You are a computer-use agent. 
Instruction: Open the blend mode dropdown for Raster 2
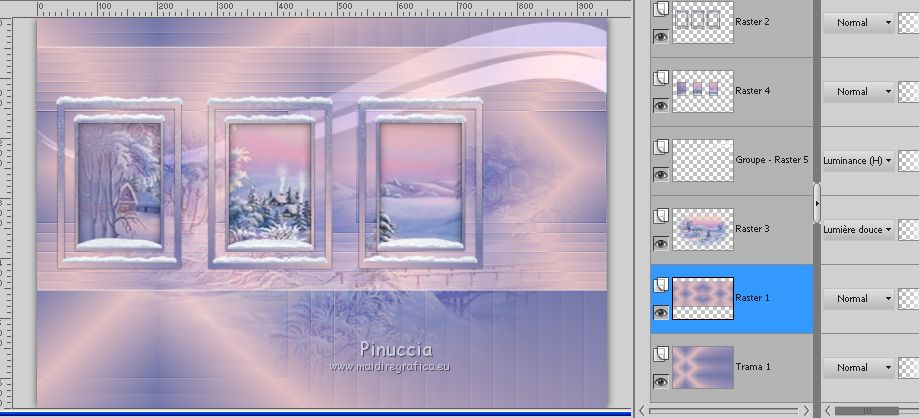point(859,23)
